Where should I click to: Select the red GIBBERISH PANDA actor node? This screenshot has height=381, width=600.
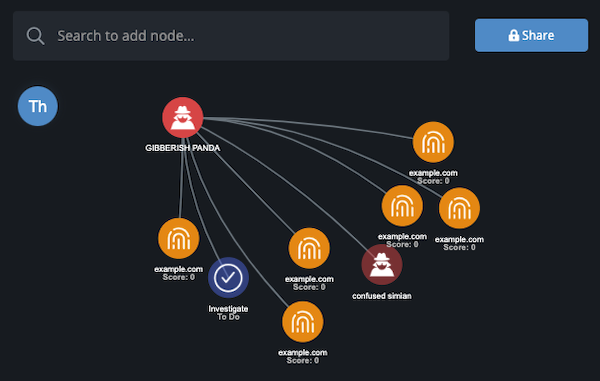click(183, 117)
